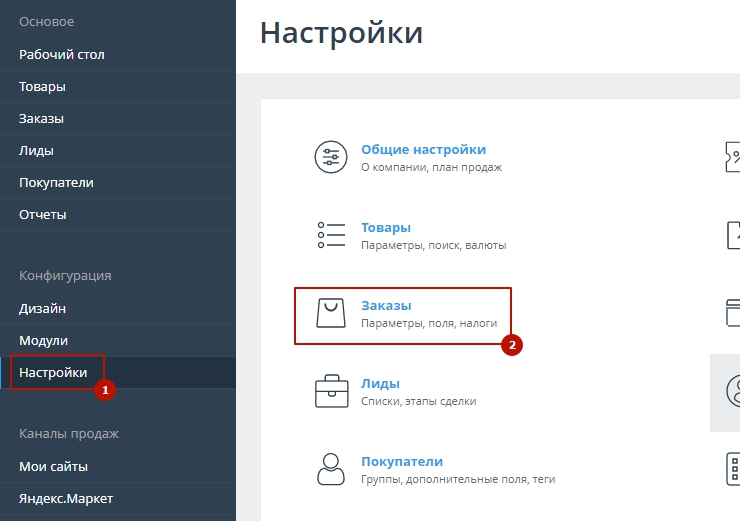
Task: Select Дизайн in the Конфигурация section
Action: 43,309
